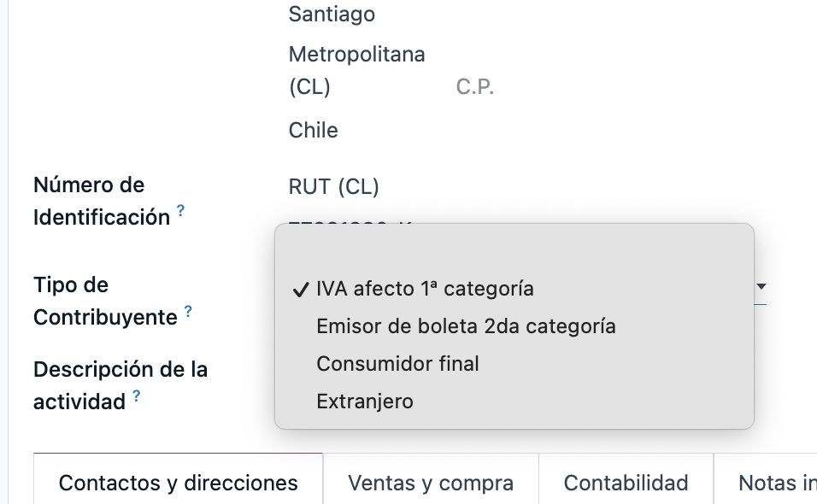
Task: Select the Extranjero option
Action: coord(365,401)
